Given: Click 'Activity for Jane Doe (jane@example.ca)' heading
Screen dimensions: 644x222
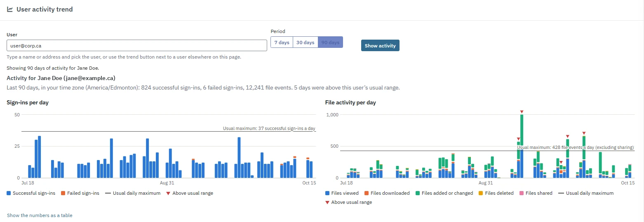Looking at the screenshot, I should point(61,78).
